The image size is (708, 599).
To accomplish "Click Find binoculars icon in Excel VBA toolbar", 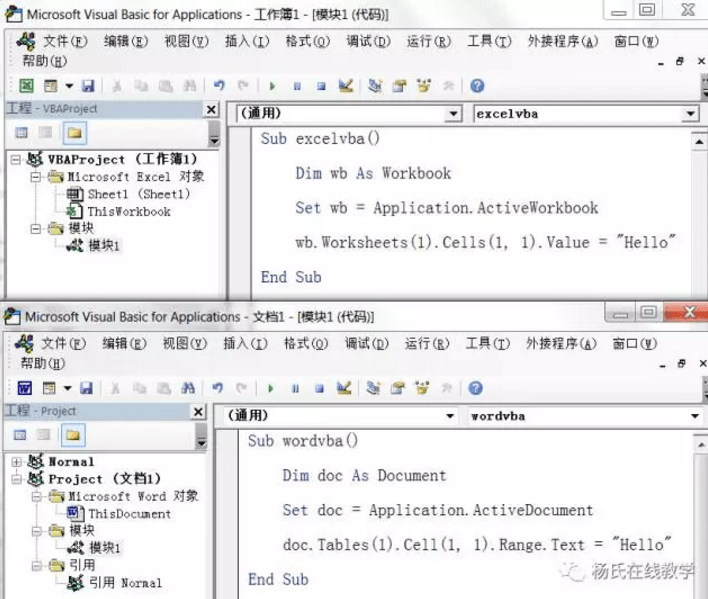I will 190,85.
